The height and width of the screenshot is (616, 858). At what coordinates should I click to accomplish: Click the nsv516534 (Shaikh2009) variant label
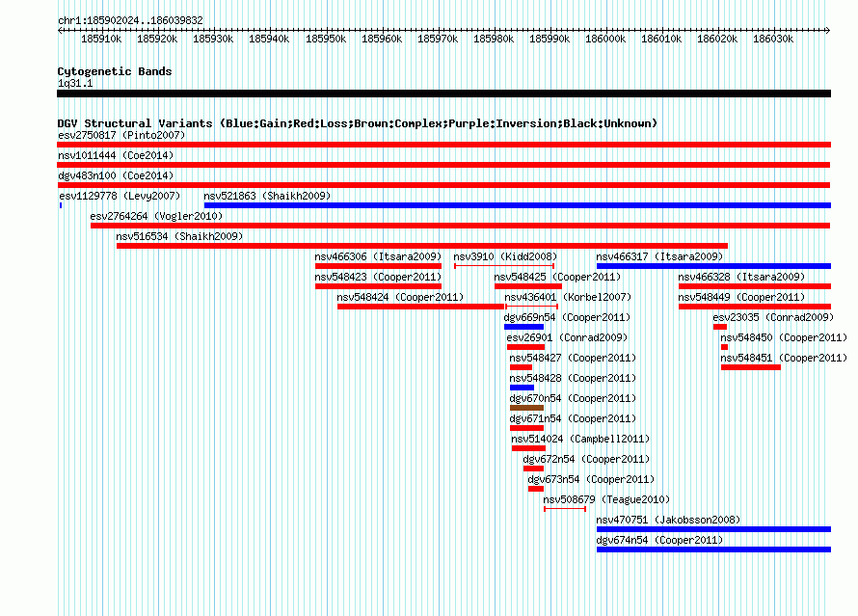coord(179,236)
